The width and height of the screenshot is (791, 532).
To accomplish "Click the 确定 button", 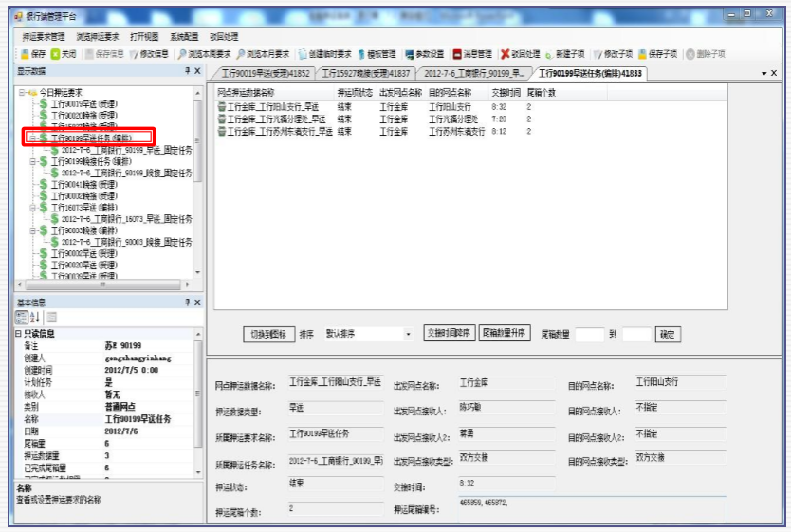I will tap(668, 334).
